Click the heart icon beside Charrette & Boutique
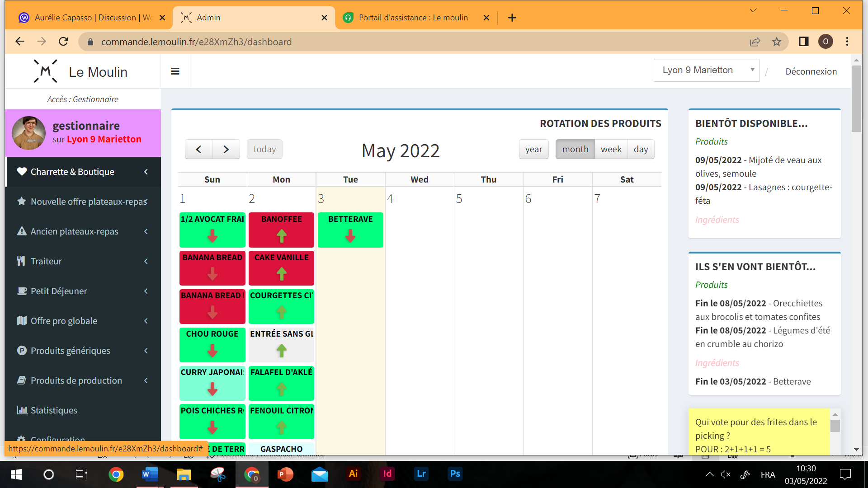Image resolution: width=868 pixels, height=488 pixels. pos(22,172)
